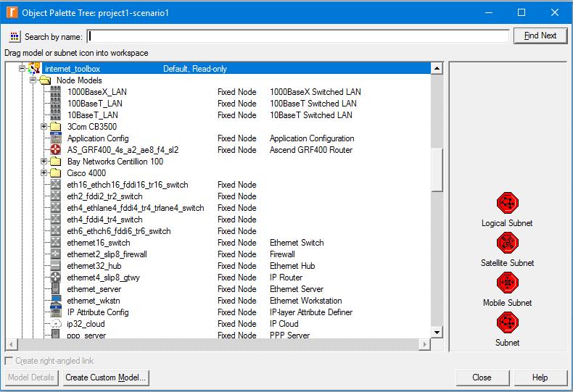Click the vertical scrollbar thumb
Screen dimensions: 573x392
(x=437, y=170)
